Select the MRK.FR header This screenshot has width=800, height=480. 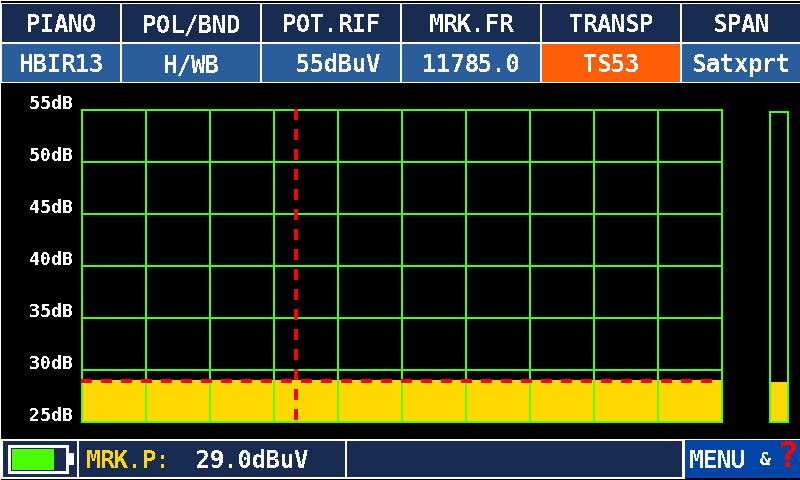(x=471, y=23)
